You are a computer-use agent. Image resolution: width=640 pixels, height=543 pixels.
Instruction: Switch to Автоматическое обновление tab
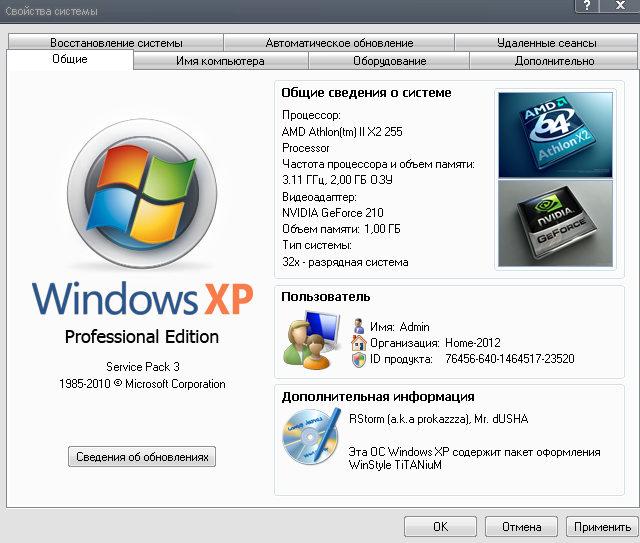click(339, 42)
